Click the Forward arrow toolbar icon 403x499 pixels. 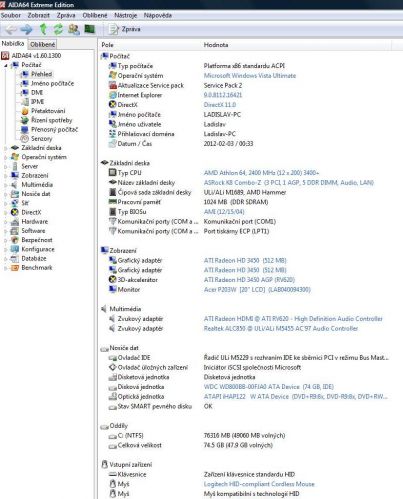(26, 29)
